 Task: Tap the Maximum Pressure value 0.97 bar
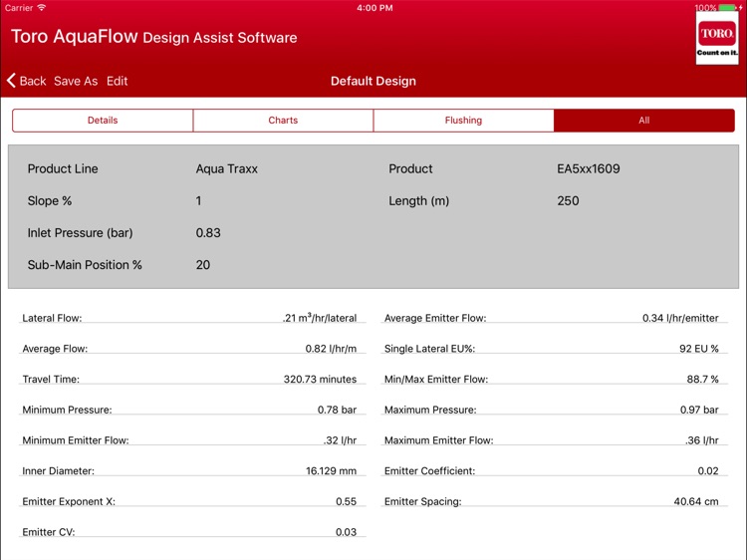coord(699,410)
